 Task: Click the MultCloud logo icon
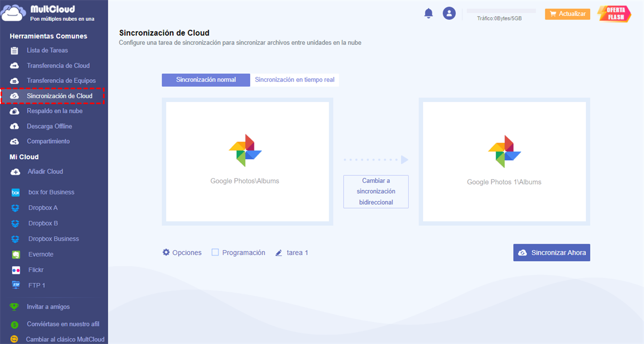pos(14,13)
